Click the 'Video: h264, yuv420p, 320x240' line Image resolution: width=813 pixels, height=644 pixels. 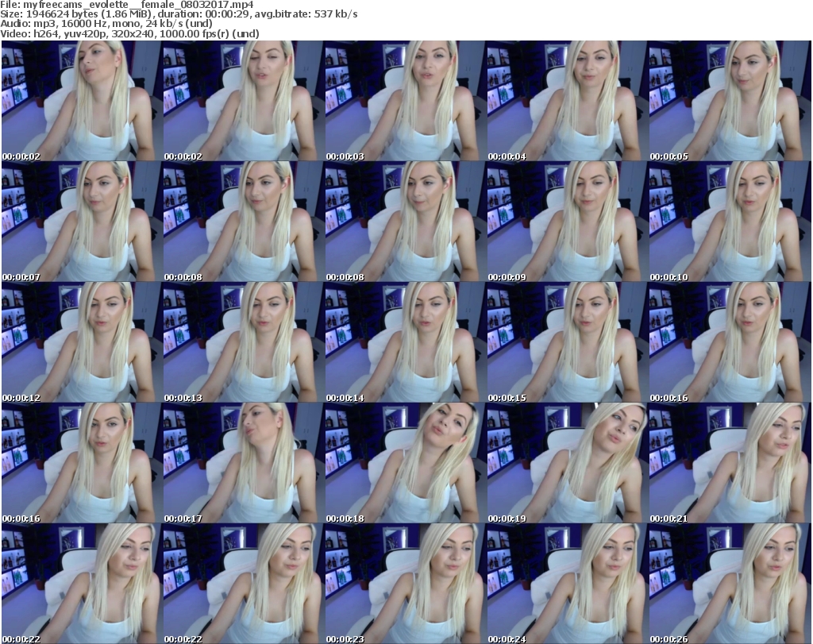tap(129, 33)
